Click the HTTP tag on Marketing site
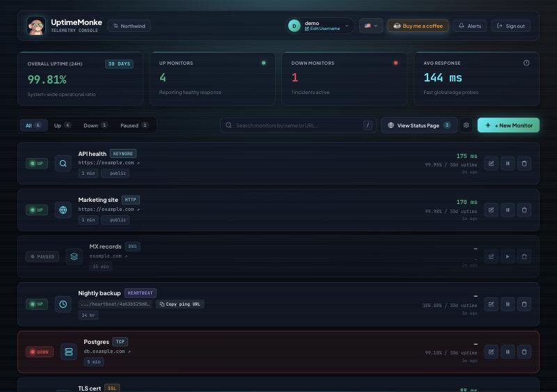The width and height of the screenshot is (557, 392). (130, 200)
